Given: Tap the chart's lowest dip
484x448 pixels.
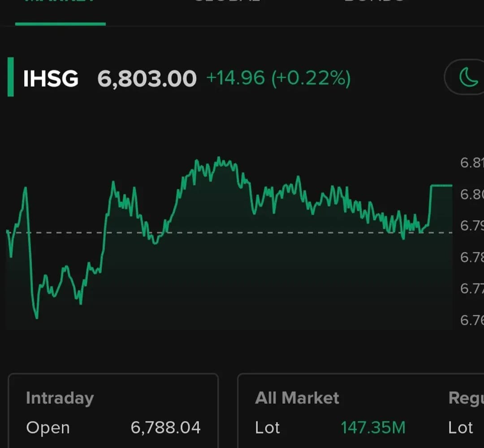Looking at the screenshot, I should (36, 317).
